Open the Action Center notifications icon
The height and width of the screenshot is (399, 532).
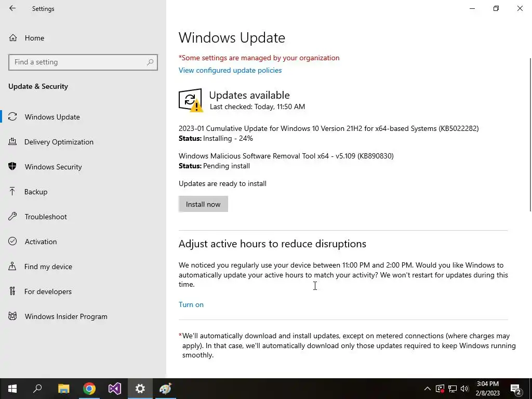click(516, 389)
